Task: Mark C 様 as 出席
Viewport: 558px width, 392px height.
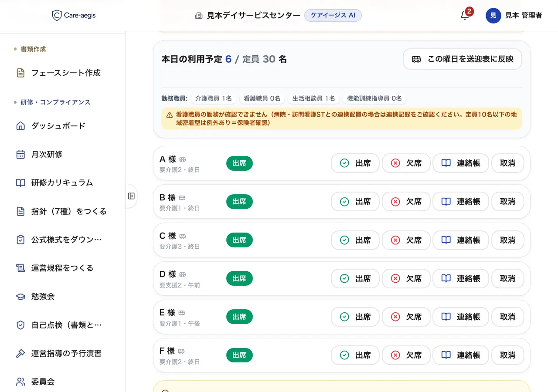Action: (355, 240)
